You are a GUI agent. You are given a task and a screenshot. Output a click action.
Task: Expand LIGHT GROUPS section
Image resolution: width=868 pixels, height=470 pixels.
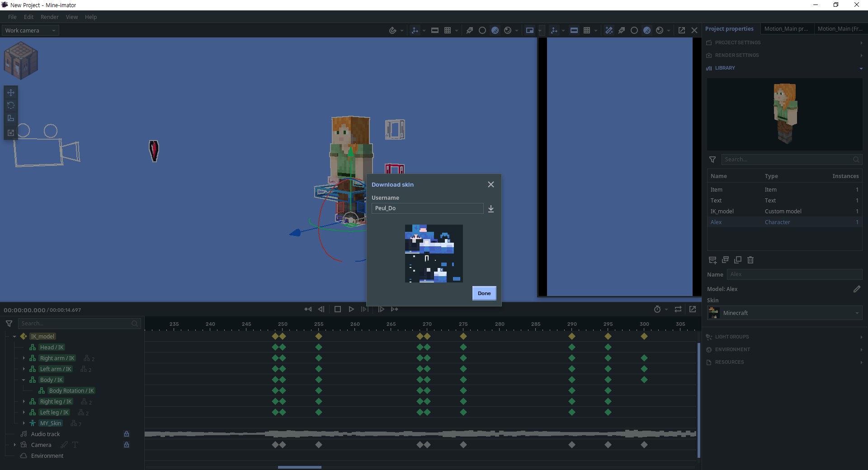point(785,337)
